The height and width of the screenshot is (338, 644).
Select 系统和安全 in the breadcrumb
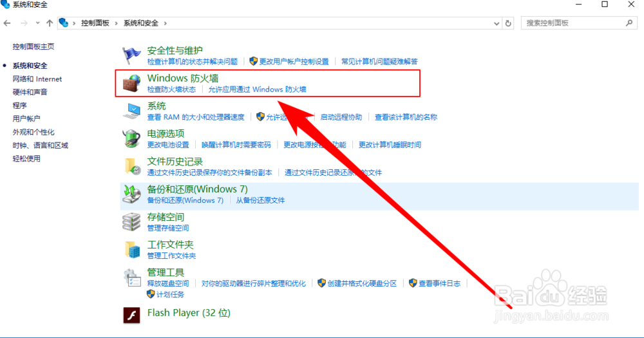click(141, 23)
